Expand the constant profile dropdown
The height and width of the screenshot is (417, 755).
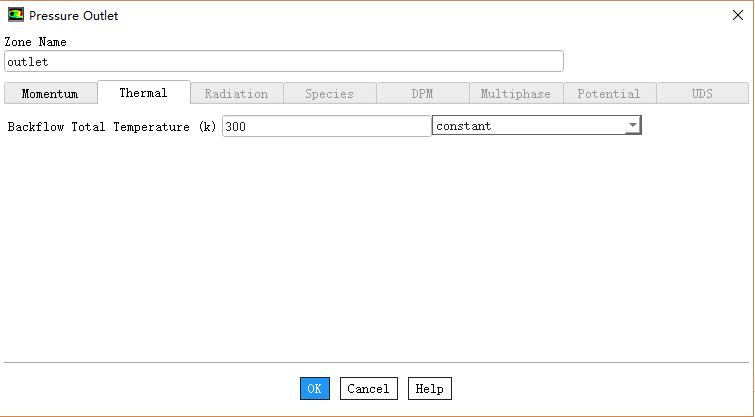(632, 126)
